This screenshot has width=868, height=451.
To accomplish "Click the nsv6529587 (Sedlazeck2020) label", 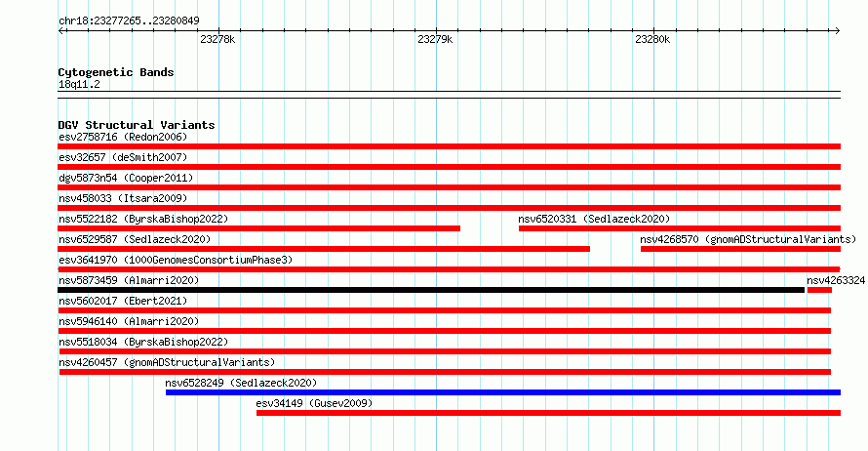I will [135, 239].
